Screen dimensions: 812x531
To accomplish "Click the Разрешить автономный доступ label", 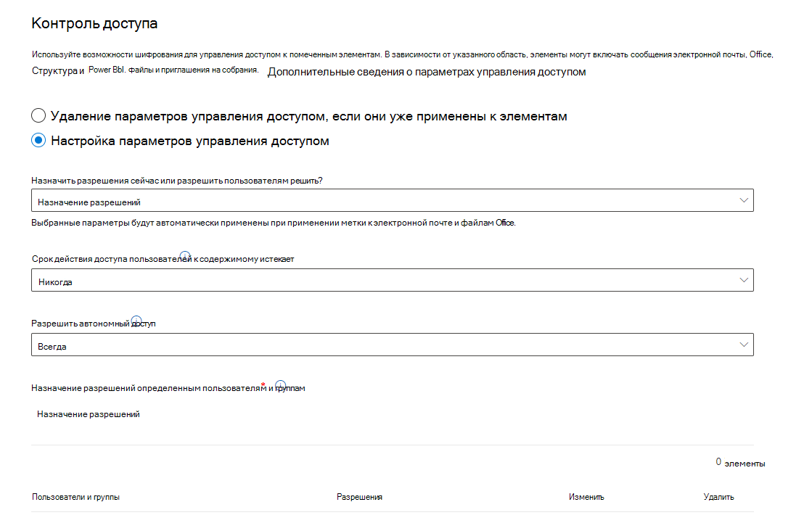I will [x=93, y=324].
